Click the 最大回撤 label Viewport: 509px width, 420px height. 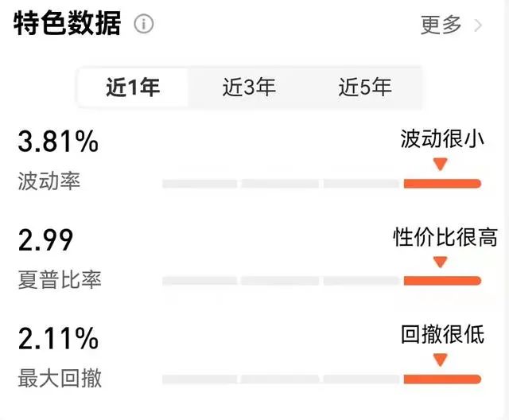coord(60,378)
